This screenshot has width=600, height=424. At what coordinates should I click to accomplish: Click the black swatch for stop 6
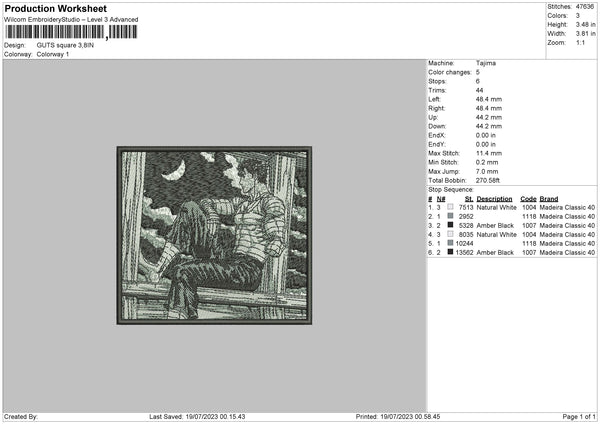(x=450, y=252)
